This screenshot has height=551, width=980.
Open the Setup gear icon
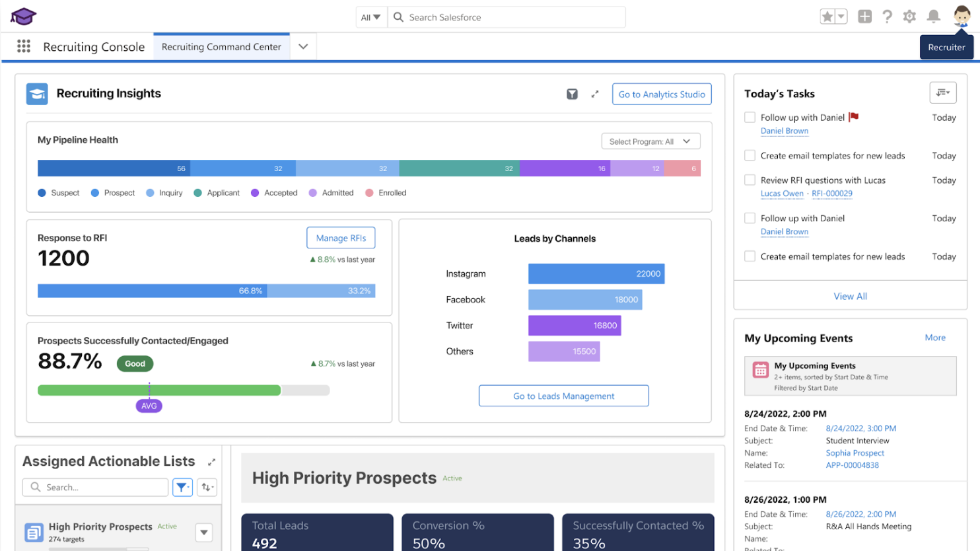pyautogui.click(x=909, y=17)
